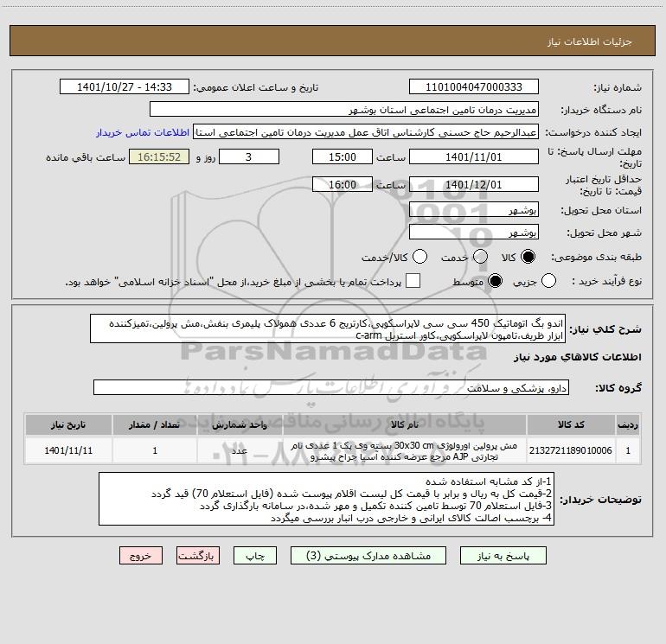Click the announcement date field 1401/10/27 - 14:33

pos(125,87)
